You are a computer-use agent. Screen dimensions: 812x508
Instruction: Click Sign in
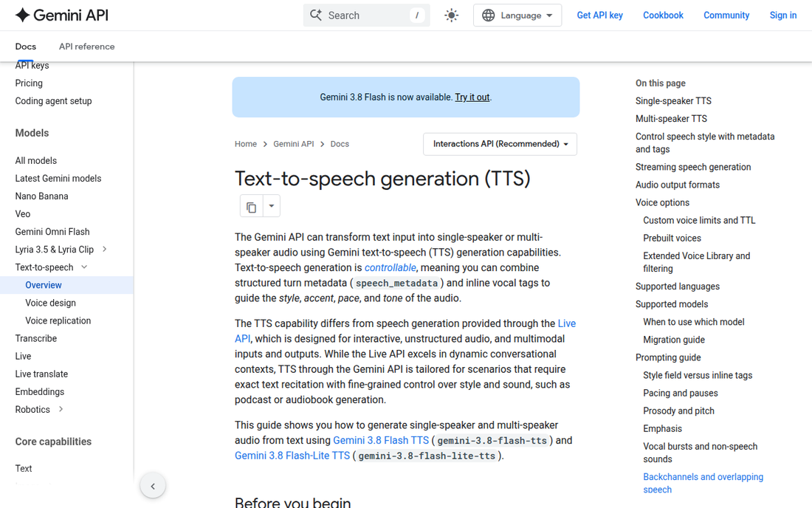click(x=783, y=16)
